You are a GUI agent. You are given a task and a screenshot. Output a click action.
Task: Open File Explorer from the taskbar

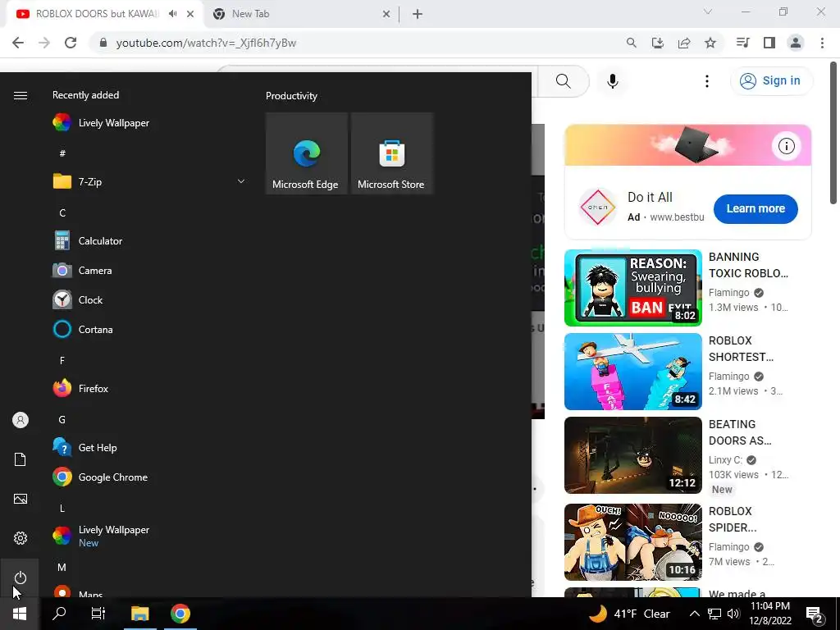139,614
